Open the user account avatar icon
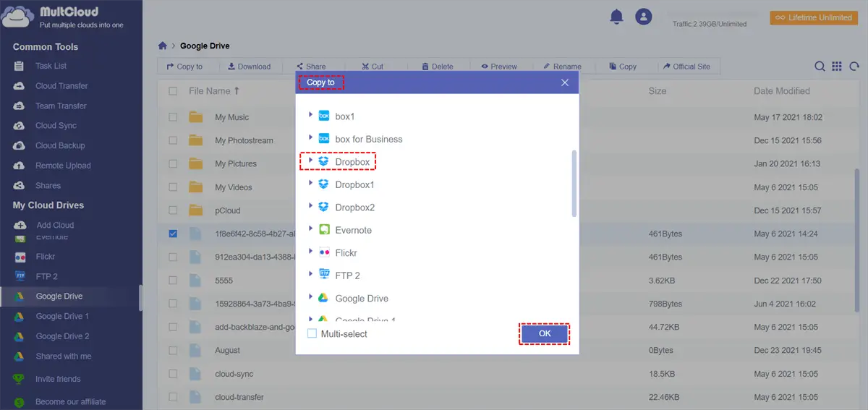 [x=643, y=17]
